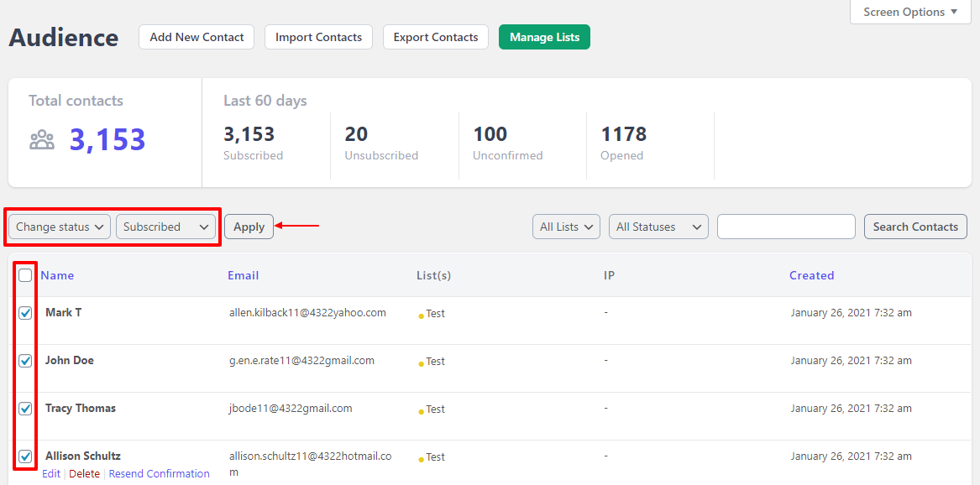Uncheck the checkbox for Tracy Thomas
The width and height of the screenshot is (980, 485).
[x=25, y=409]
